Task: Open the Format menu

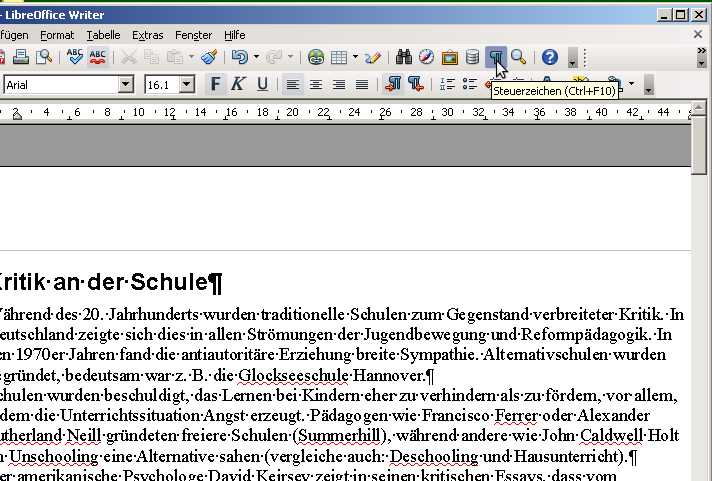Action: (x=57, y=34)
